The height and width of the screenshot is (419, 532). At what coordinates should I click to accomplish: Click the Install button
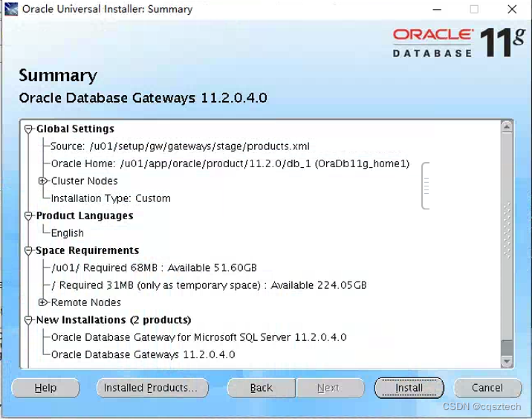coord(409,388)
